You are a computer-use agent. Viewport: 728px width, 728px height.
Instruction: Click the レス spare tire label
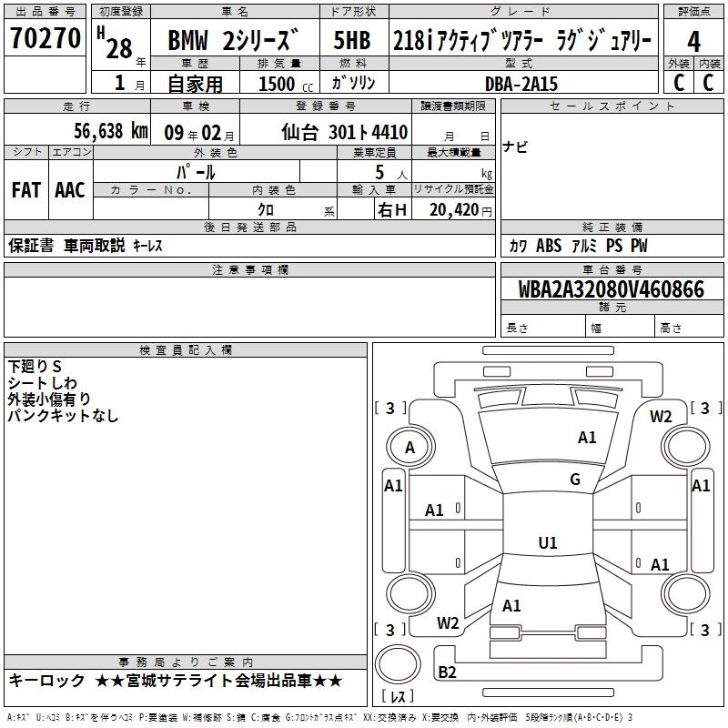point(398,696)
